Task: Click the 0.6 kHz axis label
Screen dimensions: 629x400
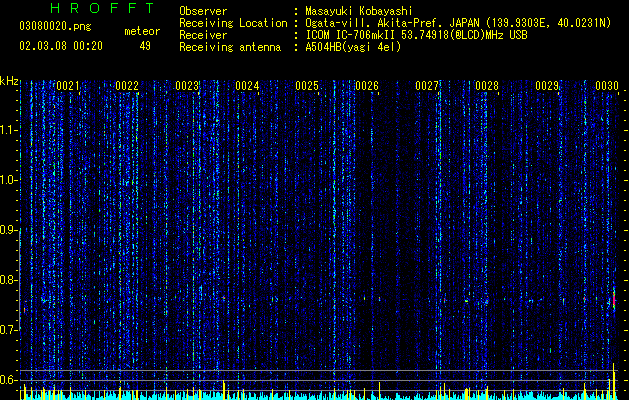Action: click(8, 380)
